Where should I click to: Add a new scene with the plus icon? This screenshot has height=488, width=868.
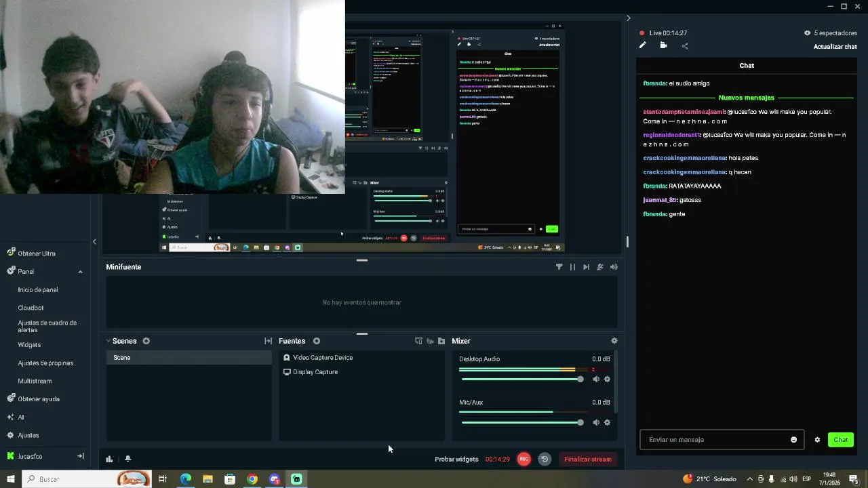(146, 341)
